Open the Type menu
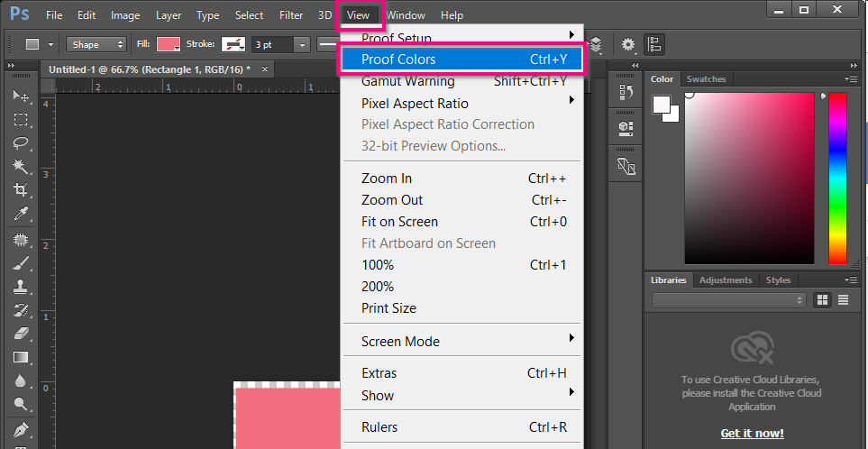 click(207, 15)
